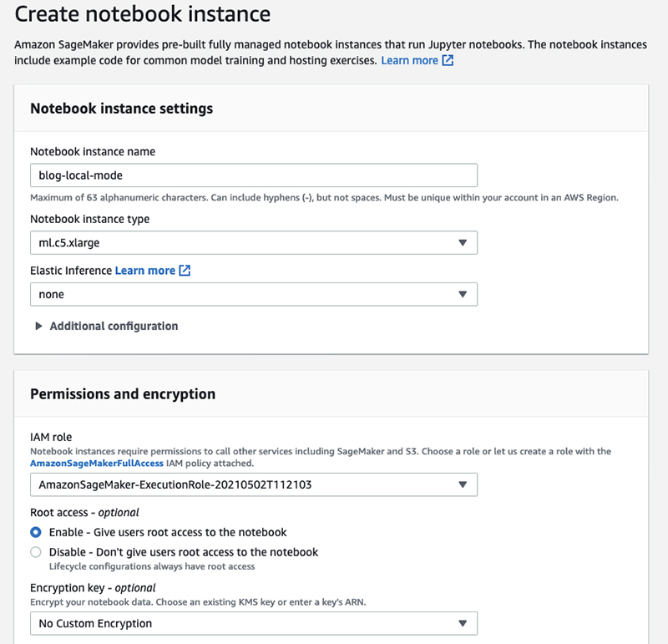This screenshot has width=668, height=644.
Task: Open the No Custom Encryption dropdown
Action: [254, 624]
